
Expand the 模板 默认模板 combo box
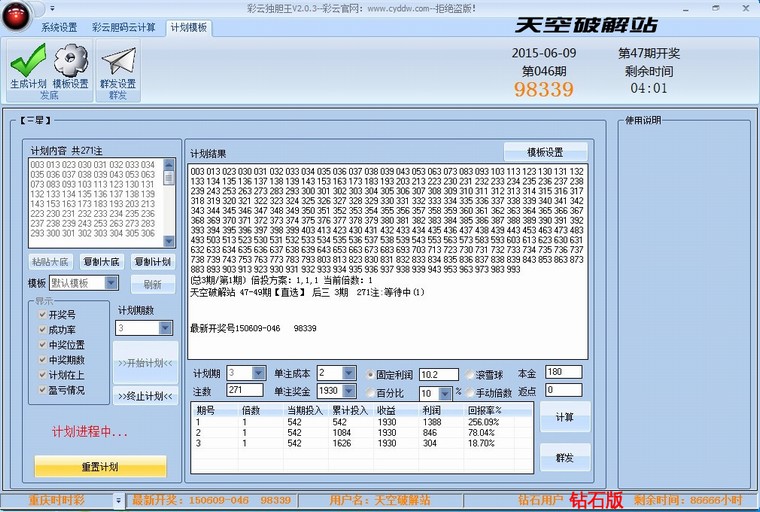[x=111, y=283]
